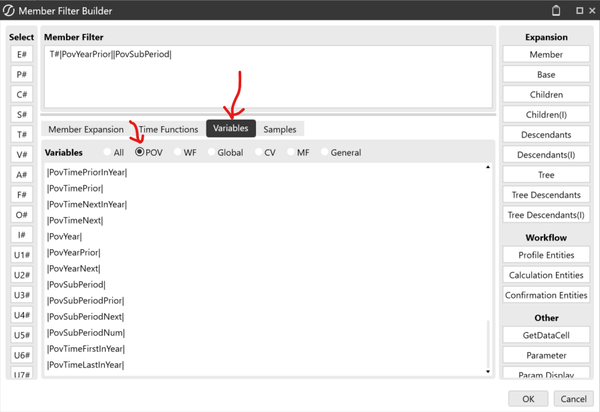
Task: Click the T# time dimension button
Action: click(x=21, y=135)
